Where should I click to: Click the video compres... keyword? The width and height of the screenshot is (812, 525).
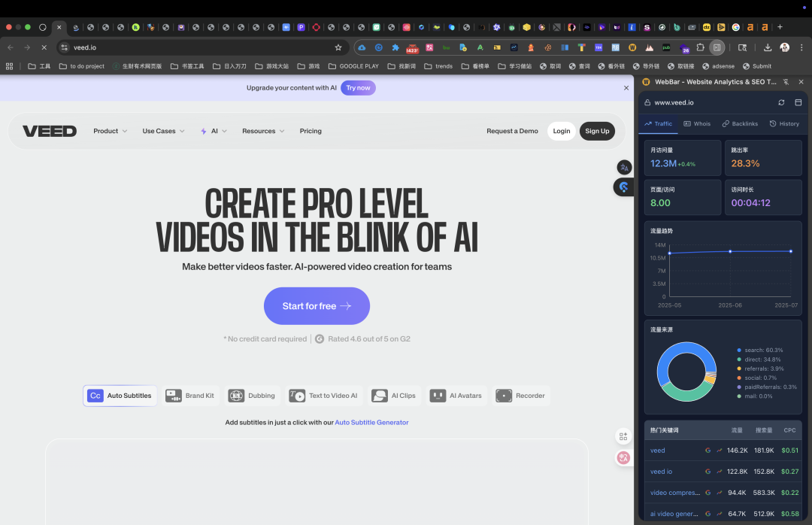[674, 493]
